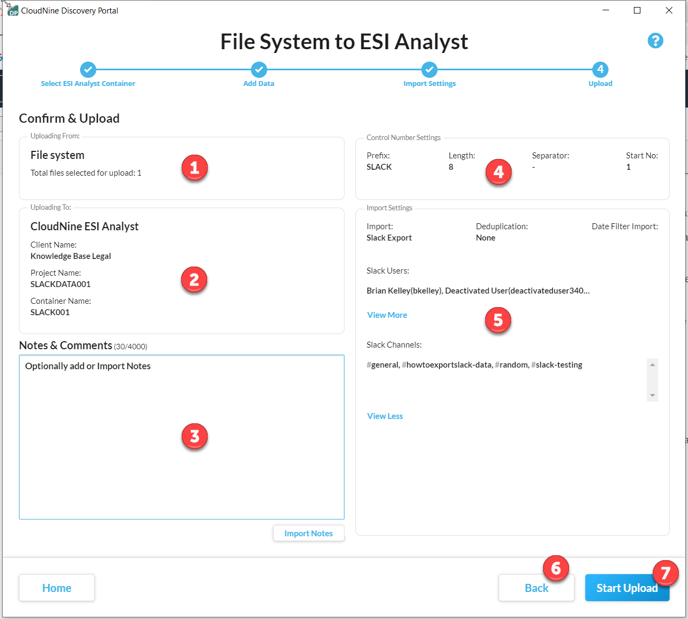Go Back to the previous step
This screenshot has width=688, height=619.
click(536, 588)
